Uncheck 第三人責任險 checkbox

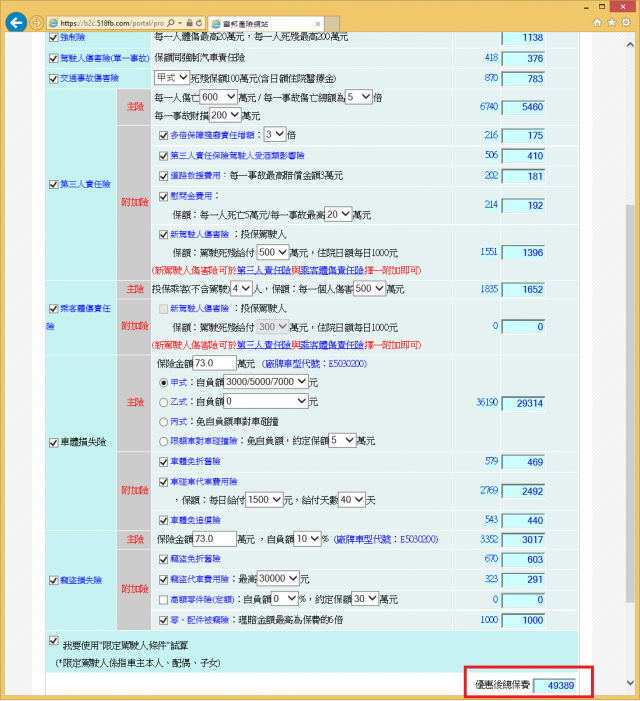[53, 184]
